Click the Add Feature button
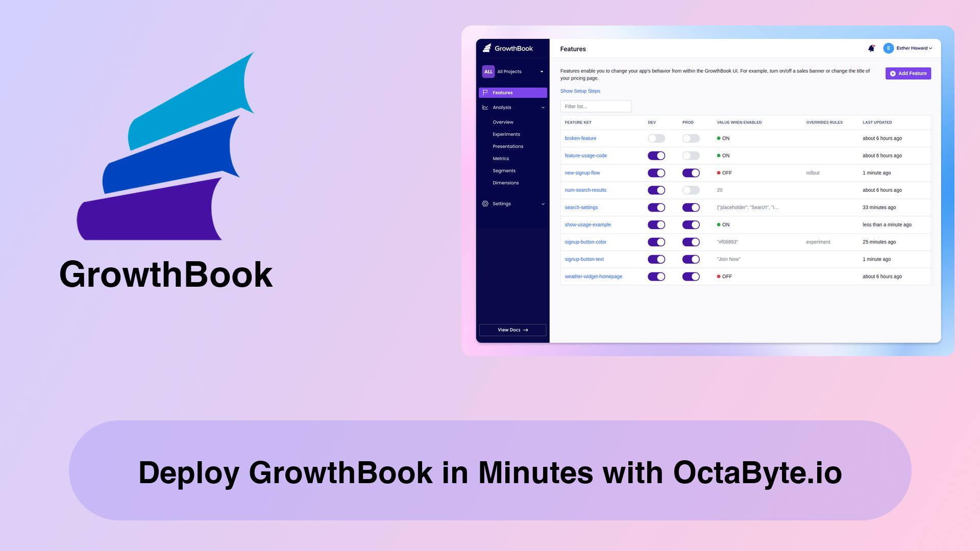Image resolution: width=980 pixels, height=551 pixels. pyautogui.click(x=908, y=73)
